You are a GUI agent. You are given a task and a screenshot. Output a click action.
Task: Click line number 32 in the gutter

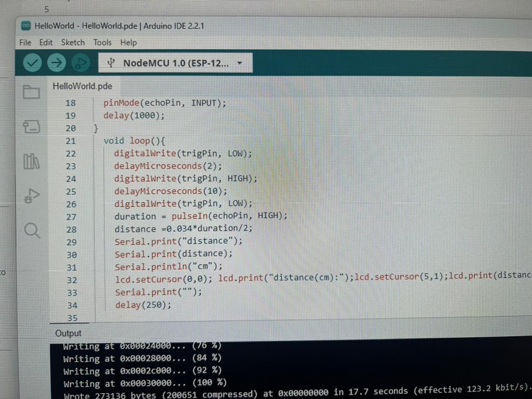pyautogui.click(x=72, y=280)
